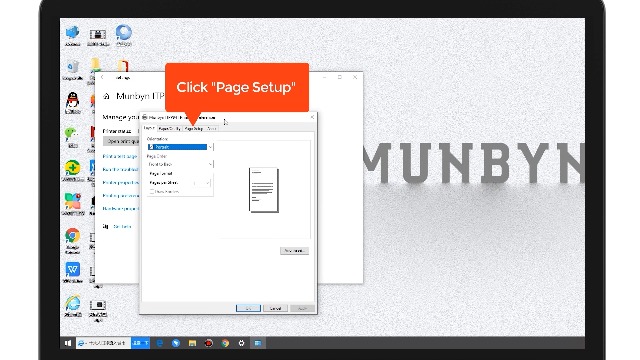Click Open print queue in Settings
The width and height of the screenshot is (640, 360).
point(121,141)
